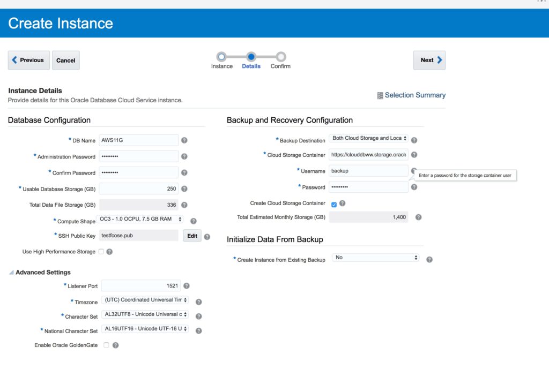
Task: Click help icon beside Listener Port
Action: [187, 286]
